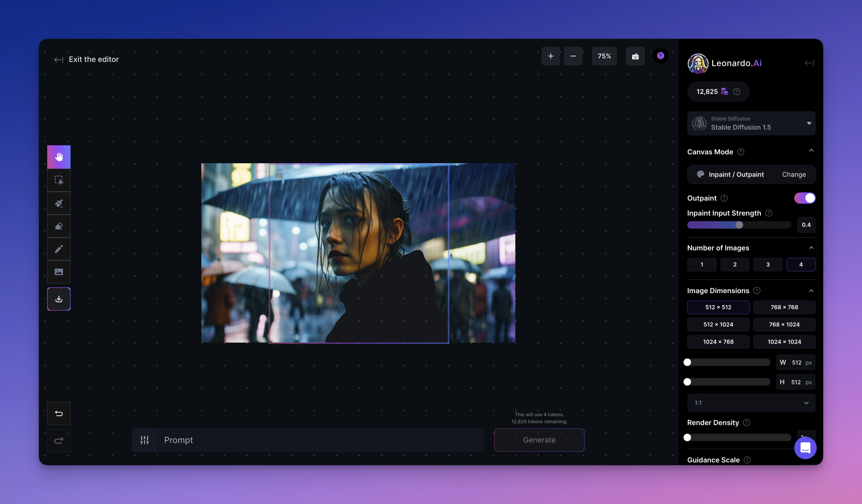The width and height of the screenshot is (862, 504).
Task: Set number of images to 4
Action: pyautogui.click(x=801, y=264)
